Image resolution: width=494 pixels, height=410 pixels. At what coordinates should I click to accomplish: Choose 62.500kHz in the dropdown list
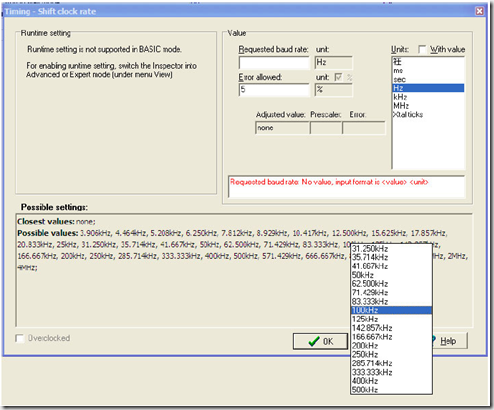coord(391,284)
